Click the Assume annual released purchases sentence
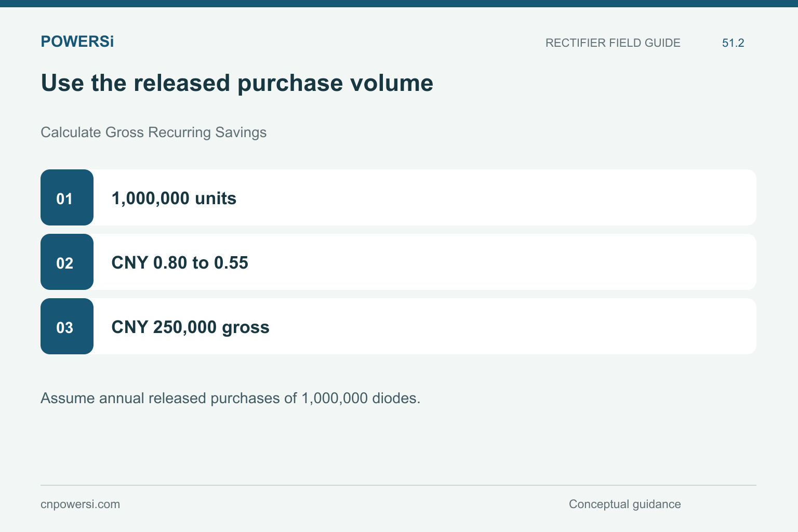The width and height of the screenshot is (798, 532). pyautogui.click(x=231, y=398)
